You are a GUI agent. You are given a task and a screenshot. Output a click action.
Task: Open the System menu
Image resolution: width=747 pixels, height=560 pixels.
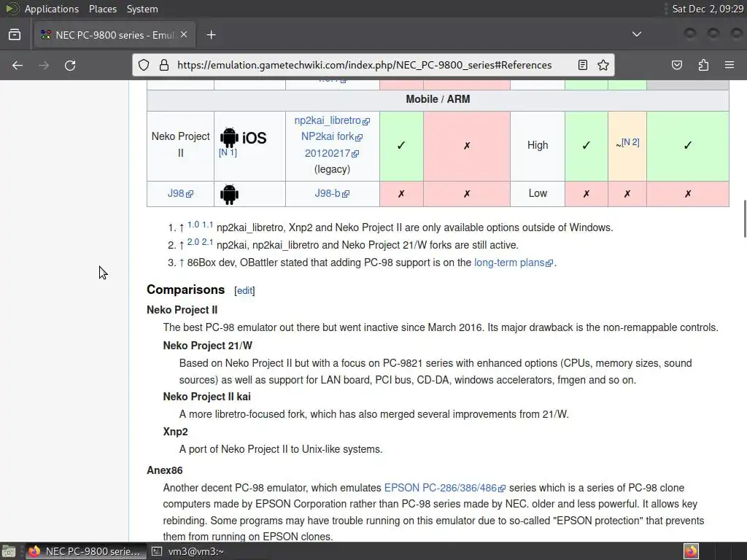[x=142, y=9]
